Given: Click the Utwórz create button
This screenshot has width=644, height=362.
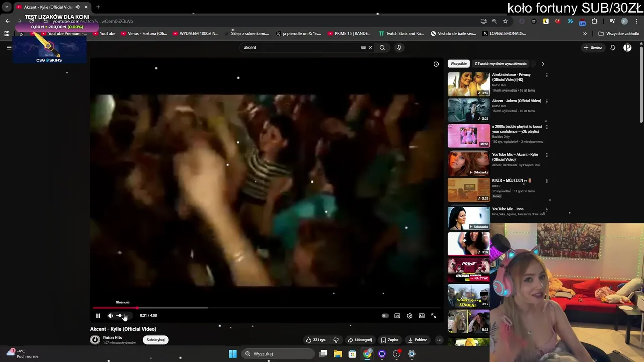Looking at the screenshot, I should coord(593,48).
